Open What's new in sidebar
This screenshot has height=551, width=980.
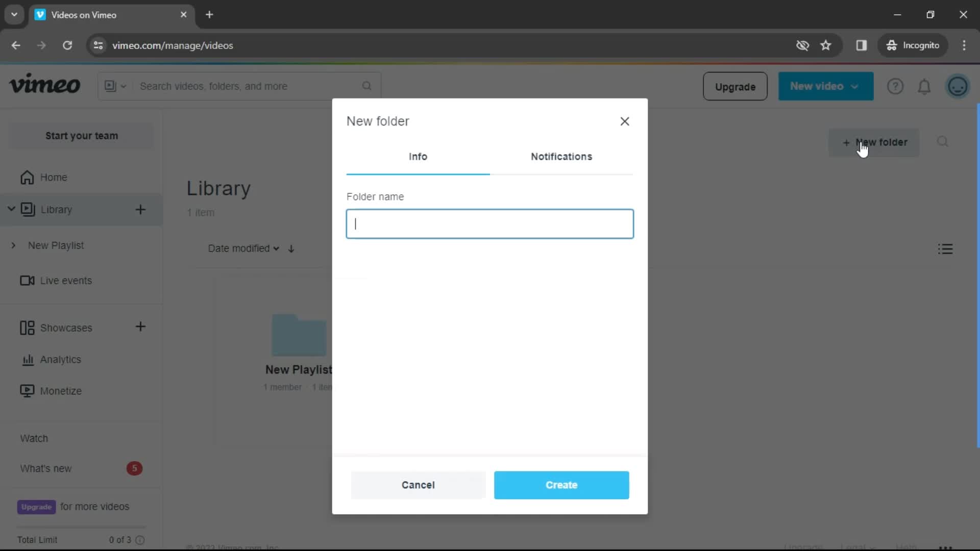46,469
